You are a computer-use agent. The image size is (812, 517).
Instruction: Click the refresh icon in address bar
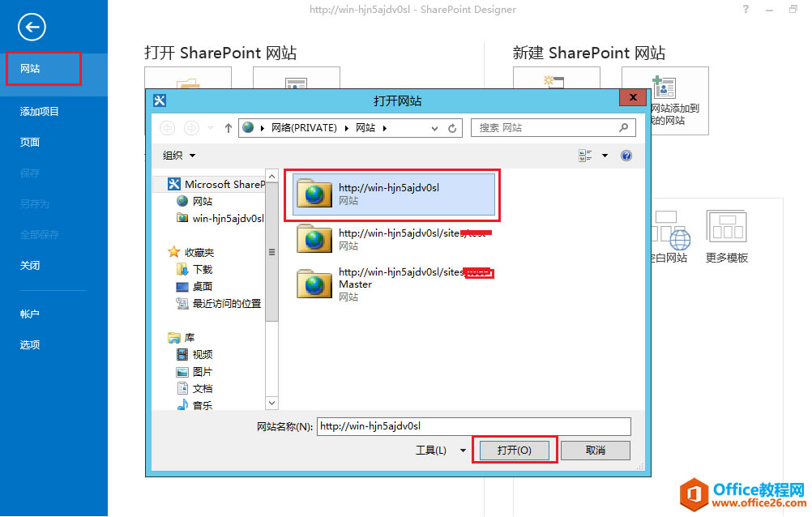pos(452,127)
